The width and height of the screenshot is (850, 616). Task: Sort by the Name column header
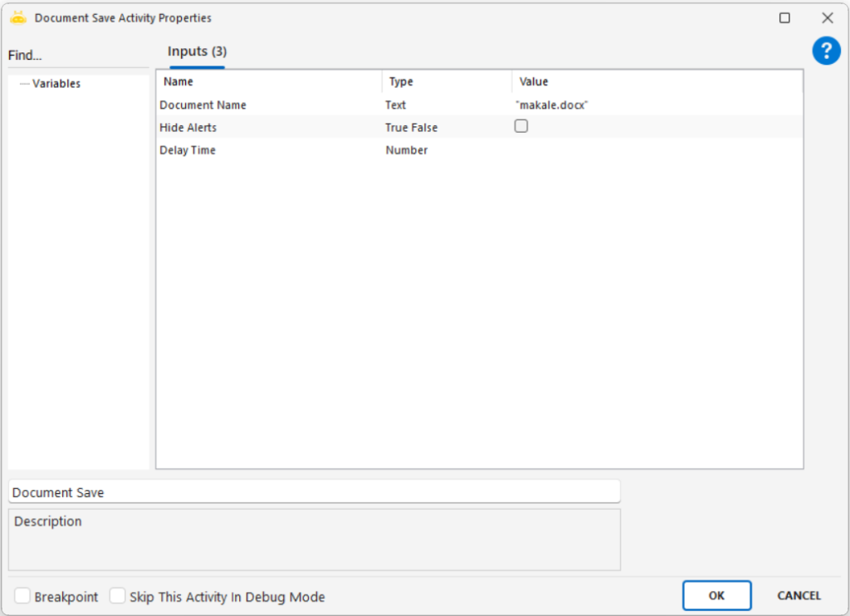(x=178, y=81)
